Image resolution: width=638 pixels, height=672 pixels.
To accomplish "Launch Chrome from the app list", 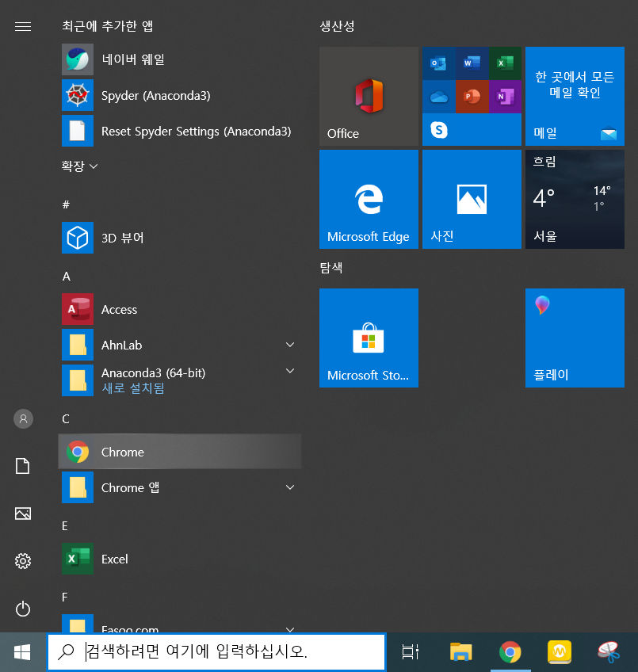I will (180, 452).
